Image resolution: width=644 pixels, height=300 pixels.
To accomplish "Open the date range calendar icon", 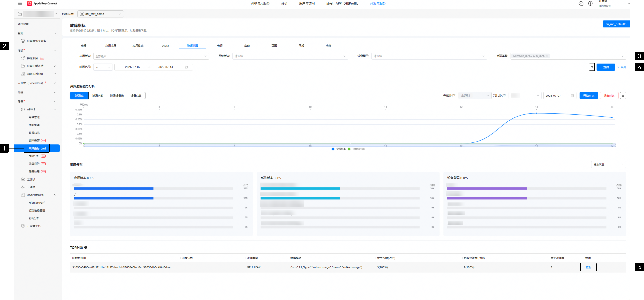I will point(186,67).
